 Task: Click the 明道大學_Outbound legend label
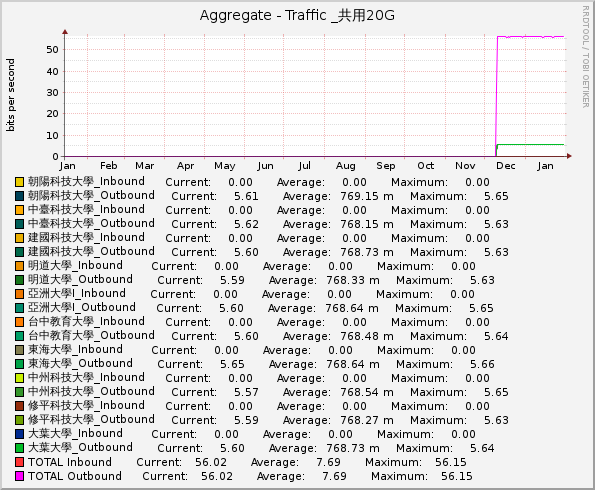pos(80,279)
